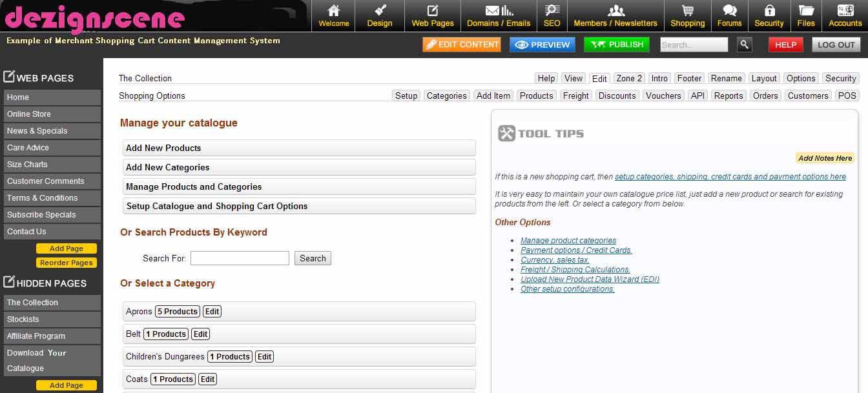Open Forums via the speech bubbles icon
The image size is (868, 393).
pyautogui.click(x=729, y=11)
